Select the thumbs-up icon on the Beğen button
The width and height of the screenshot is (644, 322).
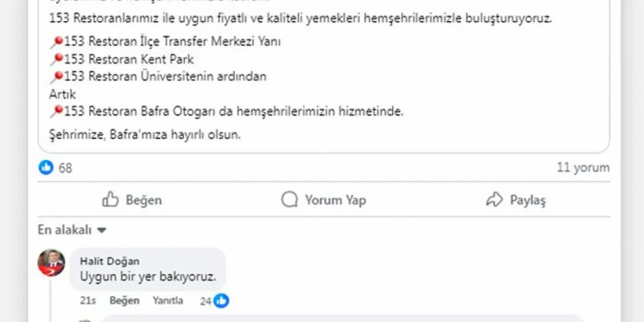(111, 199)
